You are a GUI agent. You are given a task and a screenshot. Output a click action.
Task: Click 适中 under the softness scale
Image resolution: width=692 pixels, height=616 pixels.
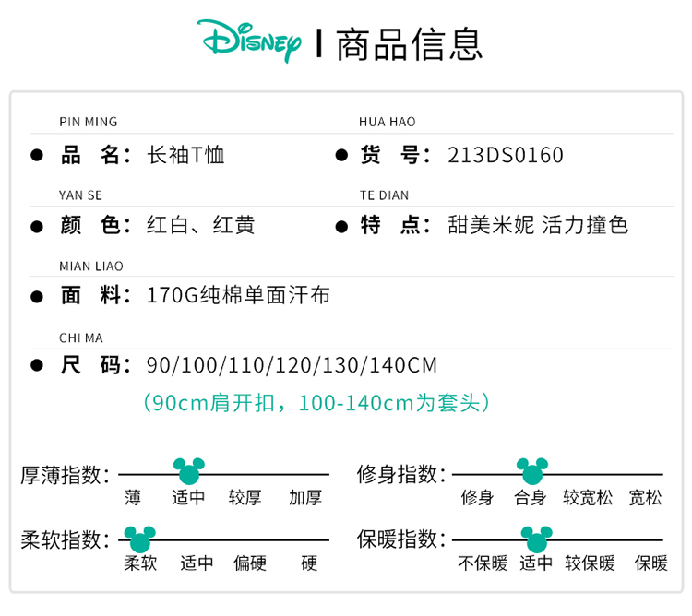tap(197, 563)
